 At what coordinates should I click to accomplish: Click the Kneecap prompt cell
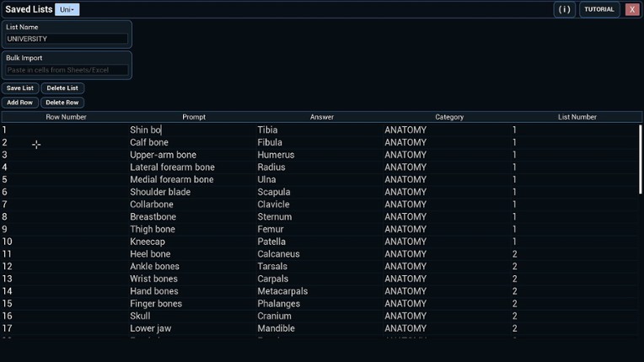pos(148,242)
